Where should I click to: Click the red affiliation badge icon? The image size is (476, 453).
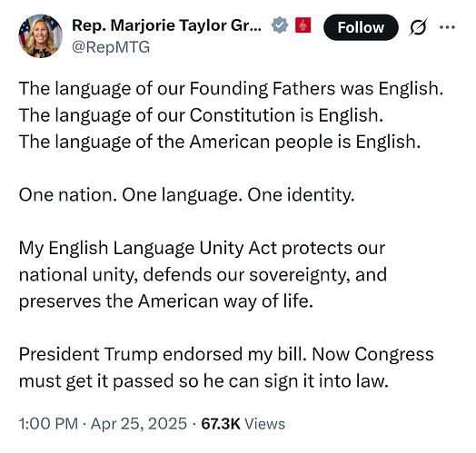pos(303,25)
